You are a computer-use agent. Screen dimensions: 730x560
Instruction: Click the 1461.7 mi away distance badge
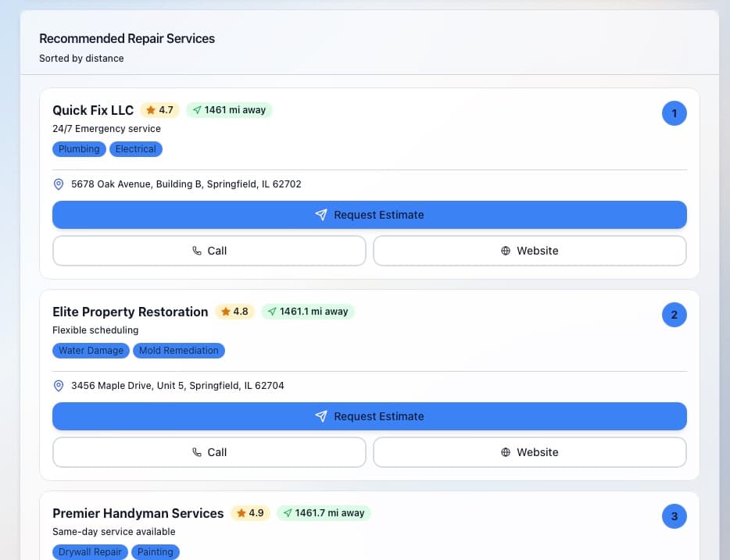click(324, 513)
